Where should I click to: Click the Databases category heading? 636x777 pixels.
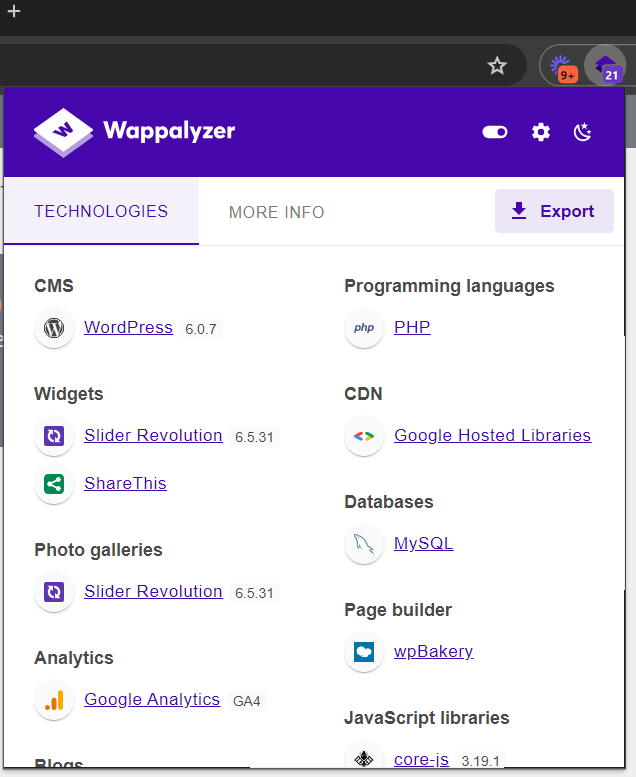(389, 502)
